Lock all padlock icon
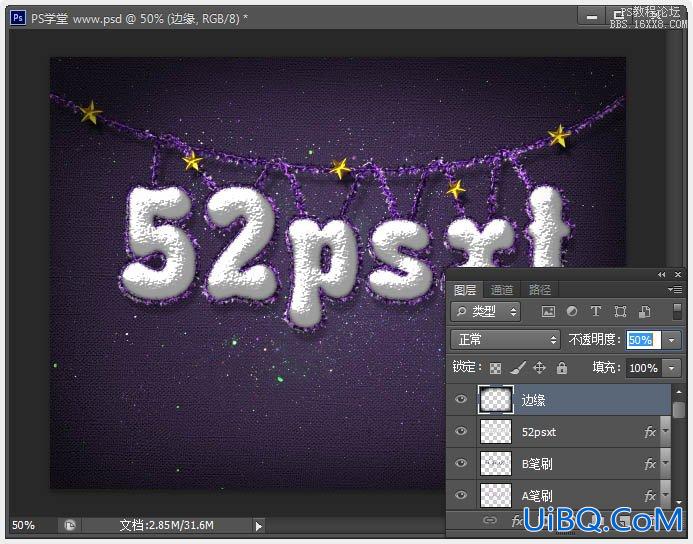 coord(562,368)
